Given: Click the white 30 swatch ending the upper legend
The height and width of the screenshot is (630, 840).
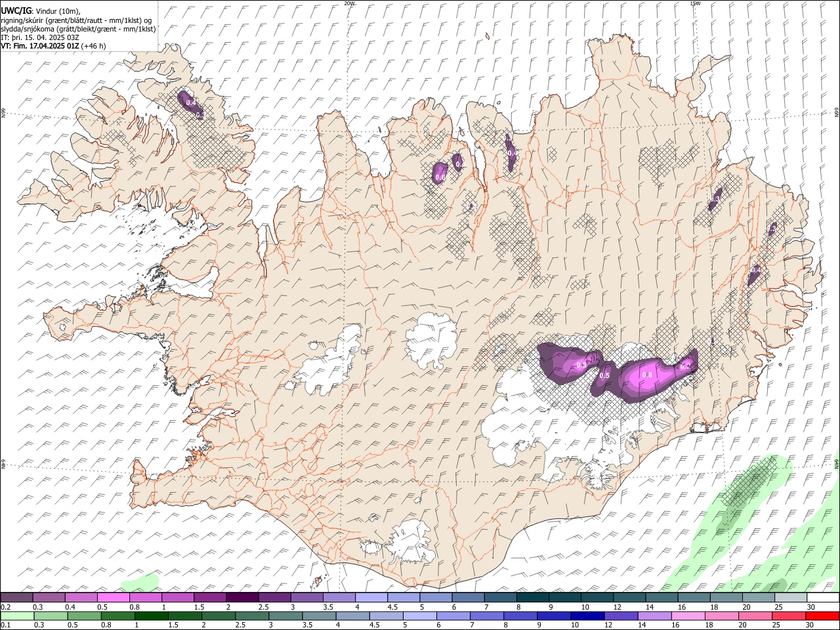Looking at the screenshot, I should click(822, 598).
